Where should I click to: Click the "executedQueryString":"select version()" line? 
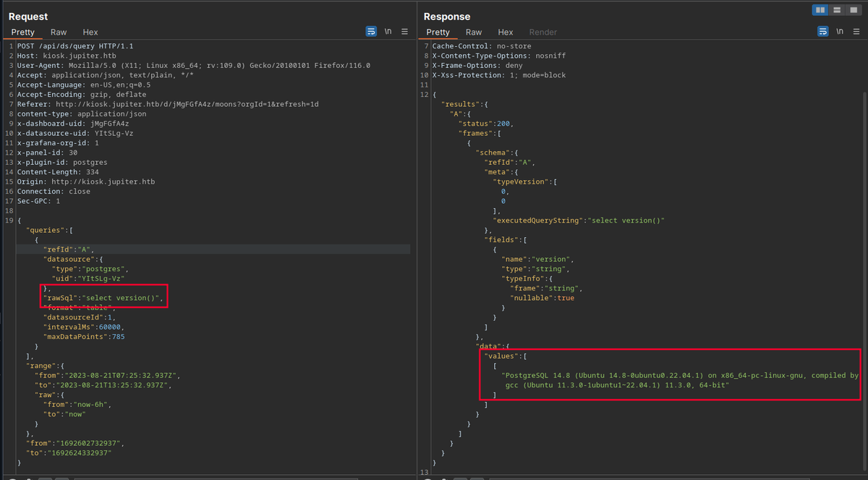tap(579, 220)
